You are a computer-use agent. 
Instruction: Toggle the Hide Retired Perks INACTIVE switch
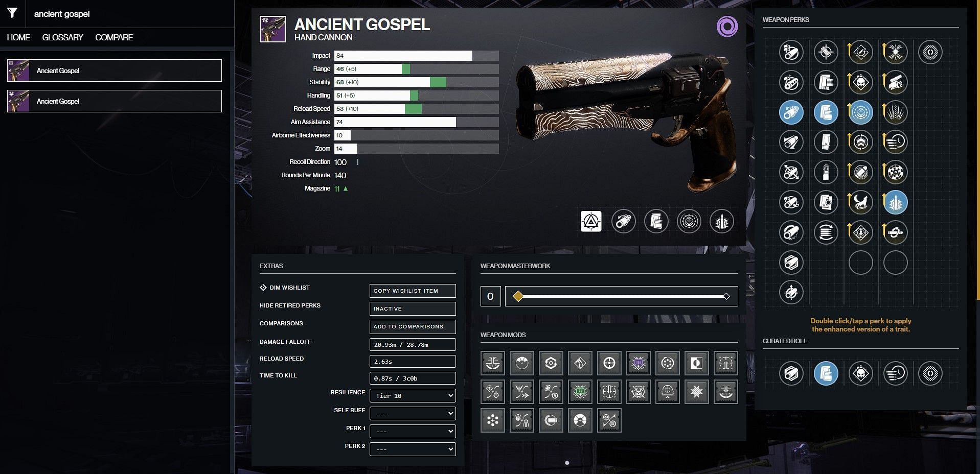[413, 309]
